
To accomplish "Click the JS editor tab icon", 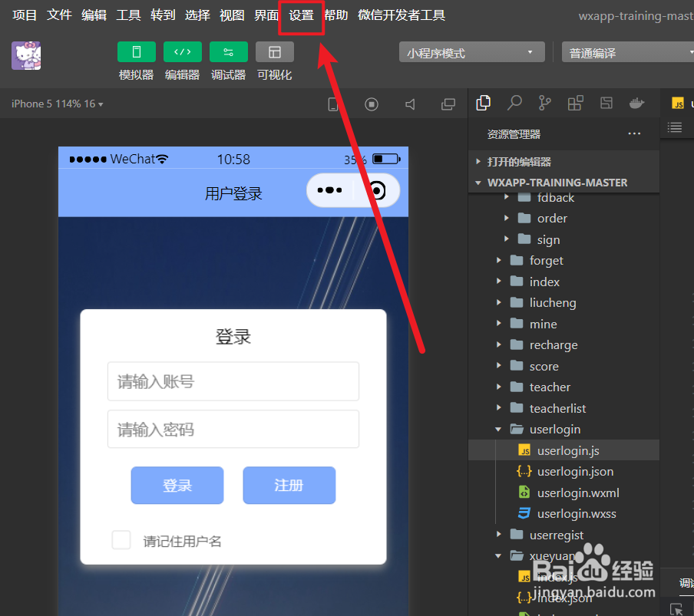I will [x=678, y=103].
